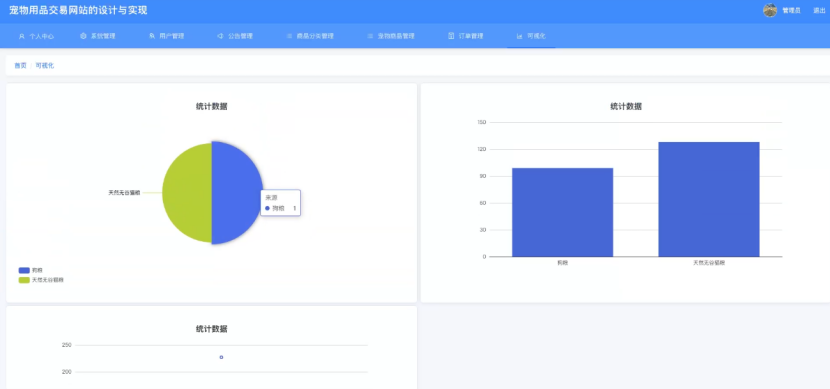Viewport: 830px width, 389px height.
Task: Click the 订单管理 document icon
Action: point(451,36)
